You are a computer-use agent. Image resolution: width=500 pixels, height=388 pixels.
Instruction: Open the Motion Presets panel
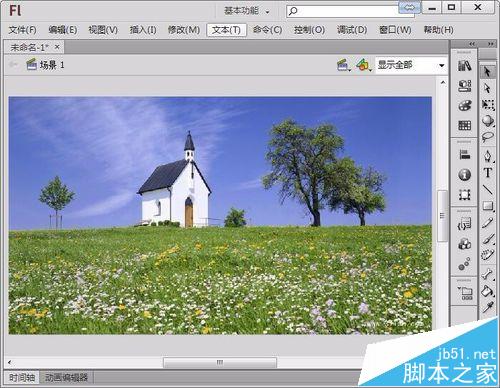(464, 264)
